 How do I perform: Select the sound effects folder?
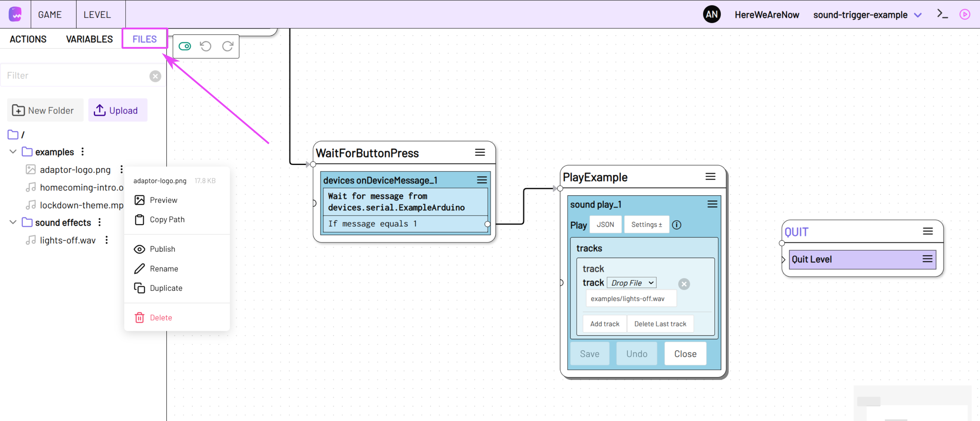57,222
